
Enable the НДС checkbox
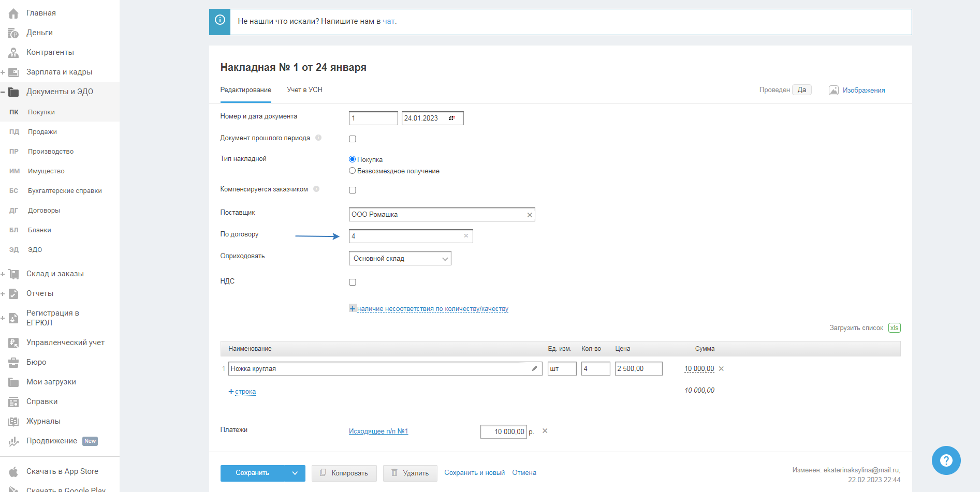pyautogui.click(x=353, y=282)
